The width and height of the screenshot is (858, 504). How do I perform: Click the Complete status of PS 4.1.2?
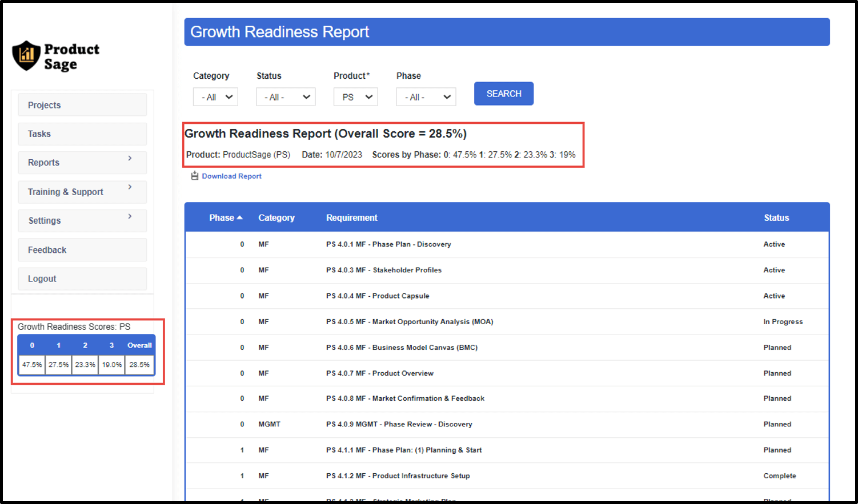779,475
